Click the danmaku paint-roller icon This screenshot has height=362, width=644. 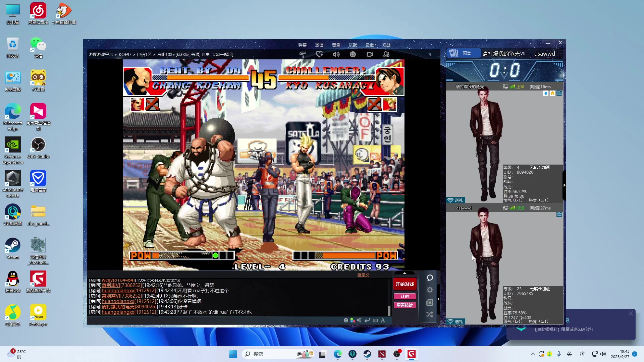[x=303, y=54]
